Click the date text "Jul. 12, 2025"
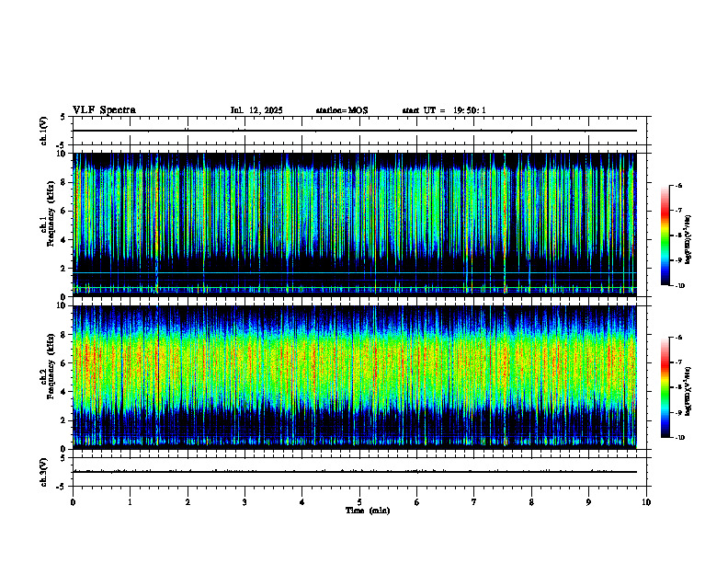This screenshot has height=563, width=728. click(x=256, y=110)
